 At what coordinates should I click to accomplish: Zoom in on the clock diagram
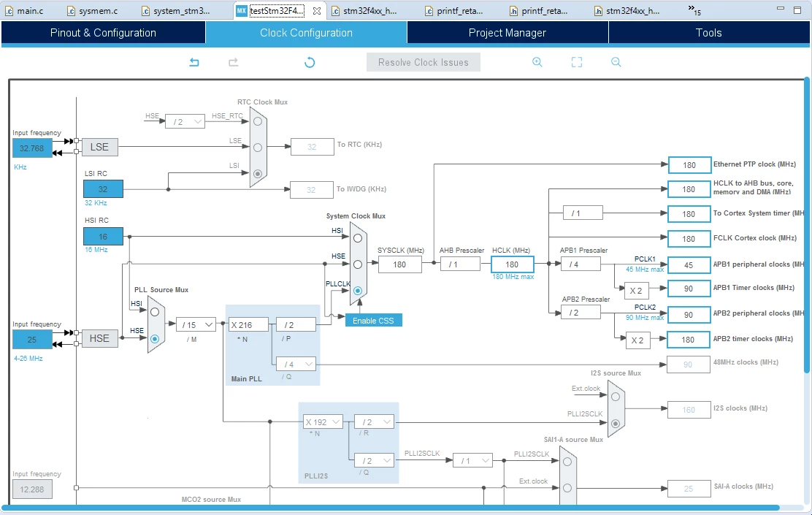[537, 62]
